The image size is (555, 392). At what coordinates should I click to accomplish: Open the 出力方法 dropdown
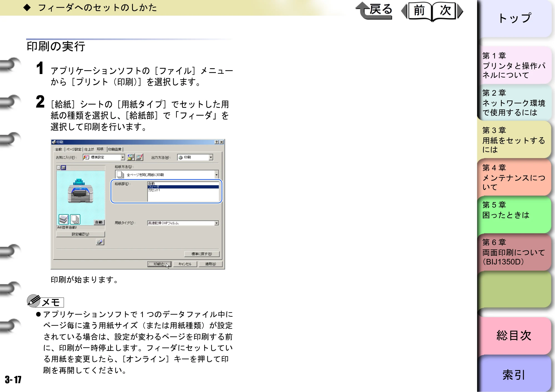(211, 157)
